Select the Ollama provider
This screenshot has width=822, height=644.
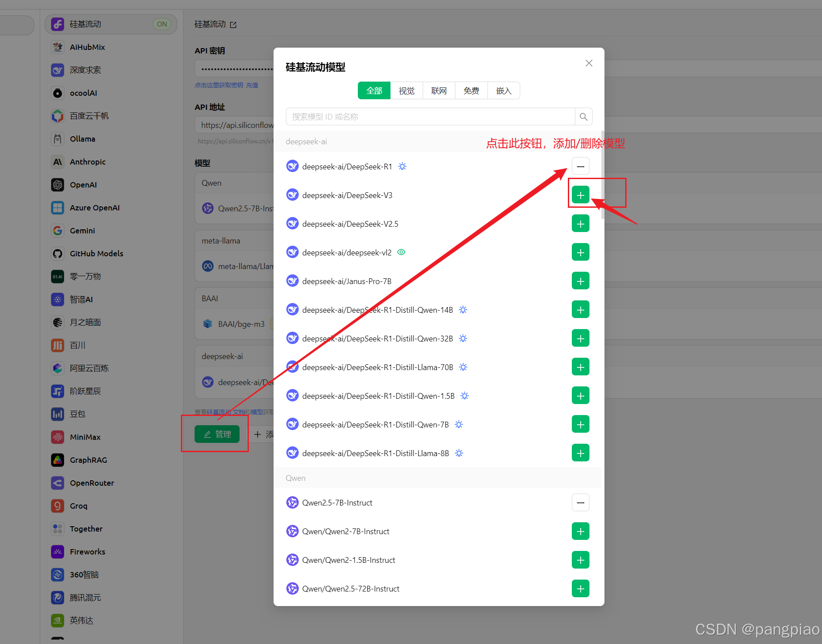tap(110, 139)
